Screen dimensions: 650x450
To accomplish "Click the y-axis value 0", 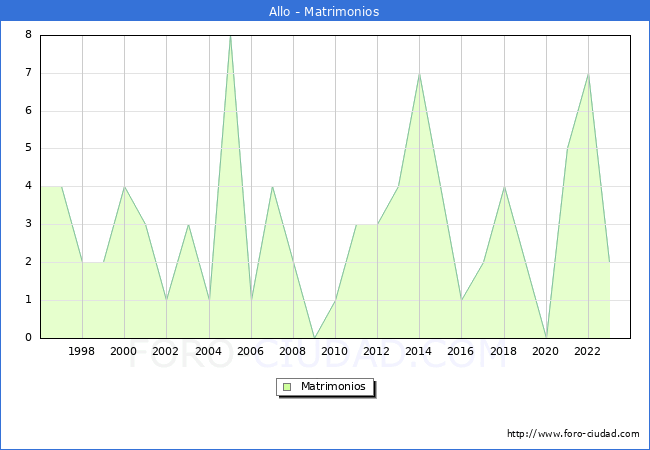I will (28, 337).
